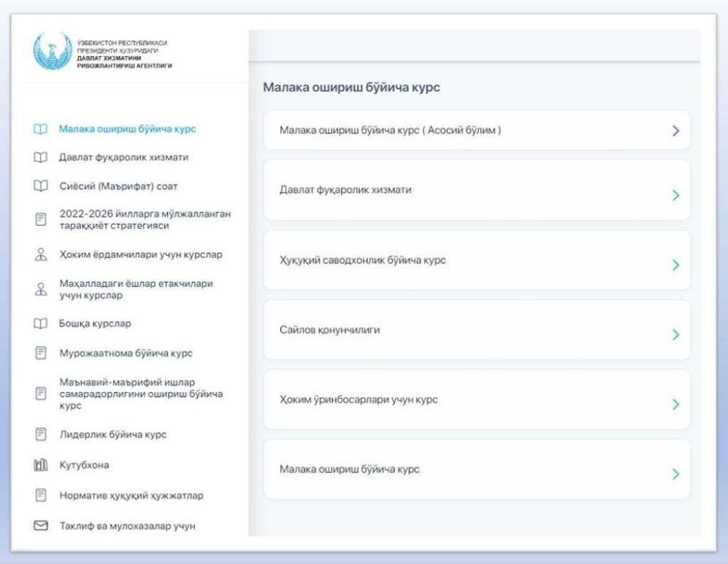Select Малака ошириш бўйича курс in sidebar
The image size is (728, 564).
click(127, 129)
